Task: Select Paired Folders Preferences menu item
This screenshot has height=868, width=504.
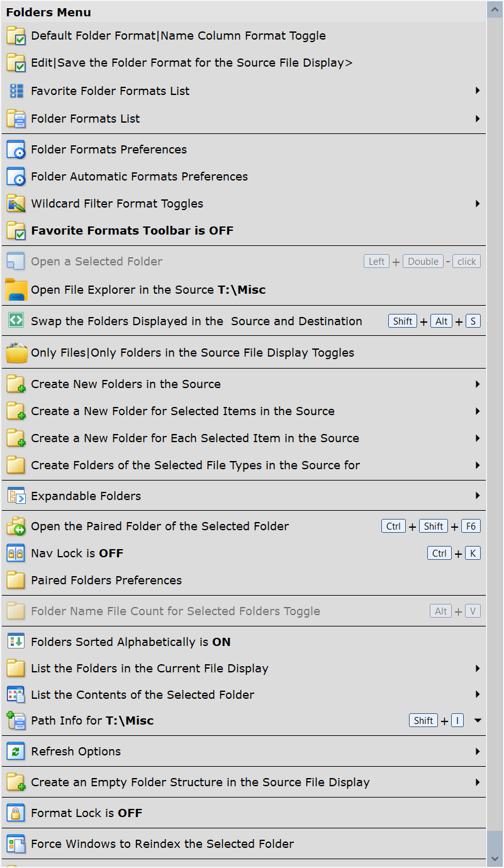Action: pos(244,581)
